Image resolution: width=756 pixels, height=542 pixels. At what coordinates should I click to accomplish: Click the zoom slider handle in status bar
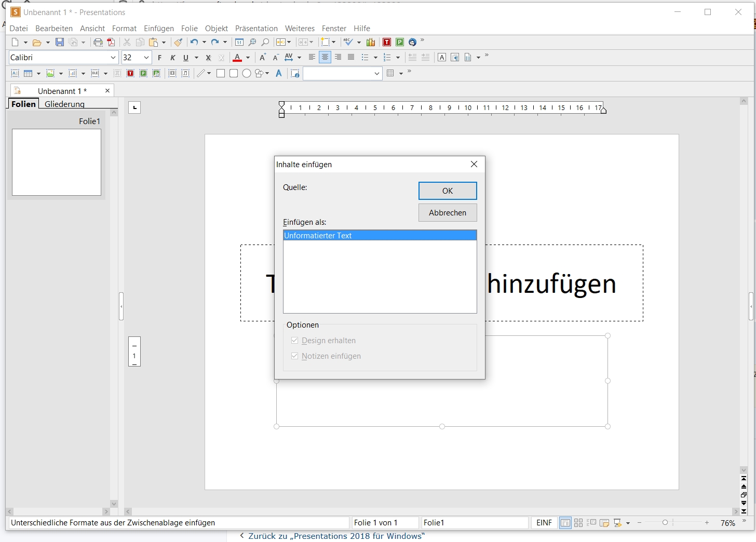pyautogui.click(x=665, y=523)
